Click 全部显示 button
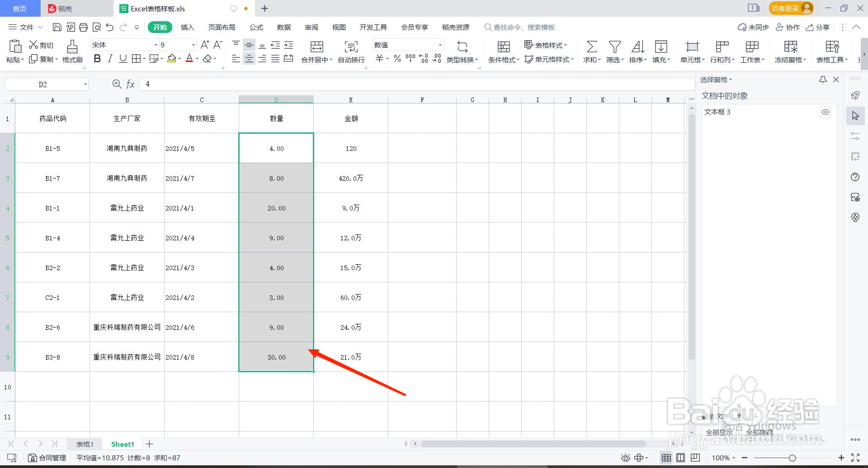This screenshot has width=868, height=468. click(x=719, y=432)
